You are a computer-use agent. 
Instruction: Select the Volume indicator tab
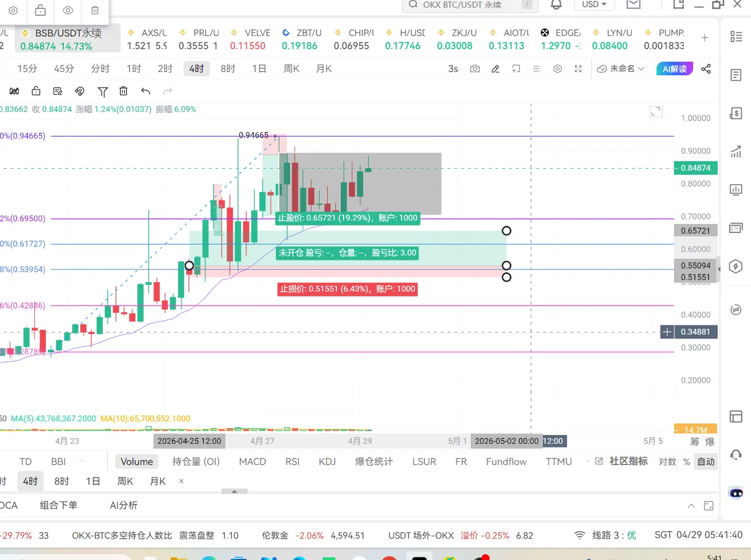click(x=137, y=462)
